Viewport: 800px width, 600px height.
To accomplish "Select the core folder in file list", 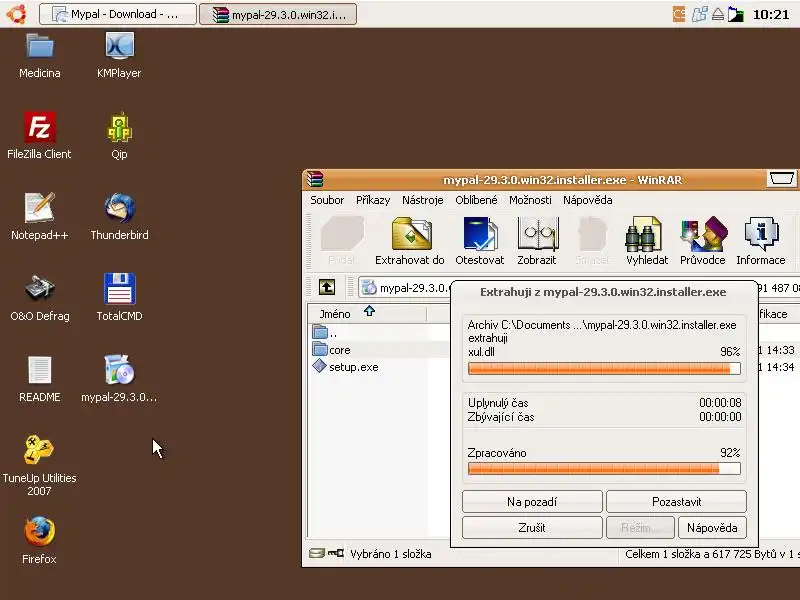I will (332, 350).
